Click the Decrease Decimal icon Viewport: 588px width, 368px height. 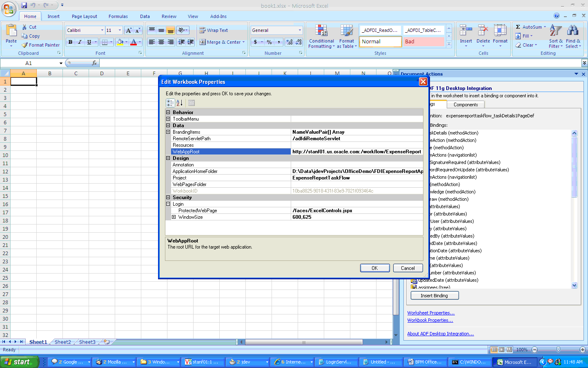click(x=298, y=42)
